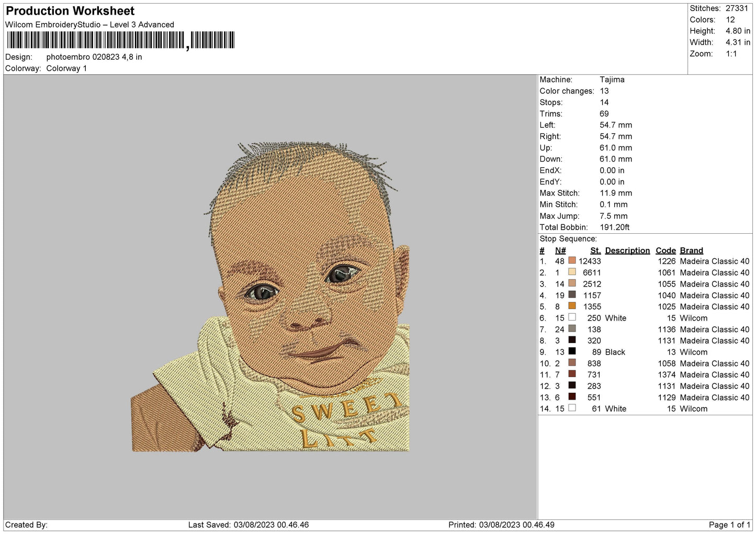Click stitch count 283 in stop 12
The image size is (756, 534).
[594, 386]
